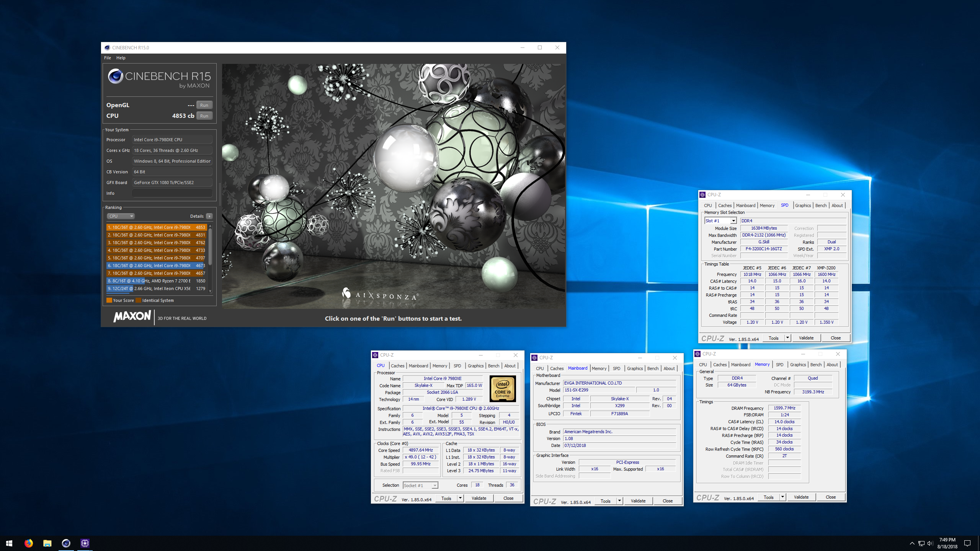Click the network tray icon

921,543
